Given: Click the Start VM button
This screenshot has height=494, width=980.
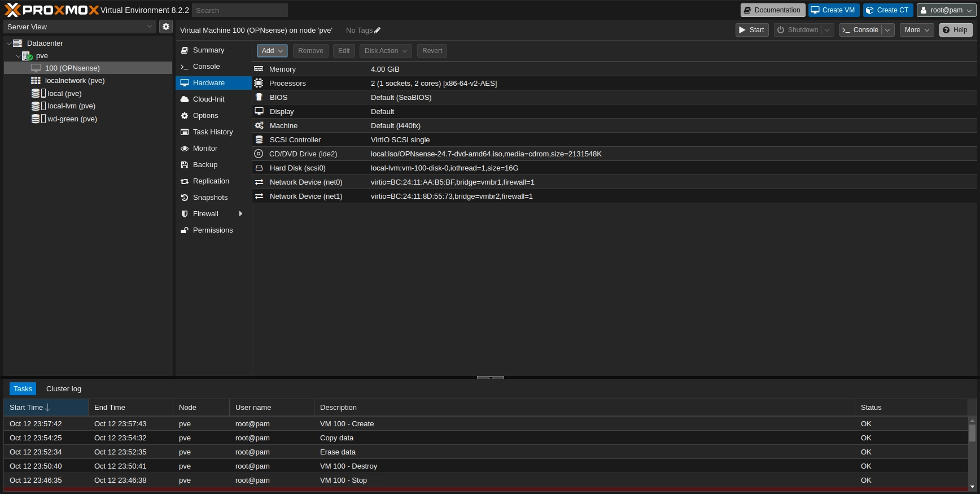Looking at the screenshot, I should pos(752,30).
